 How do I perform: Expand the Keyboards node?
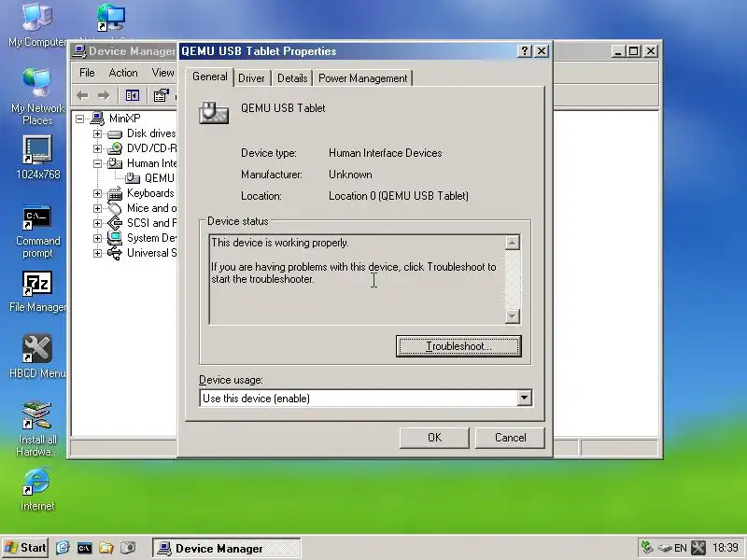98,193
